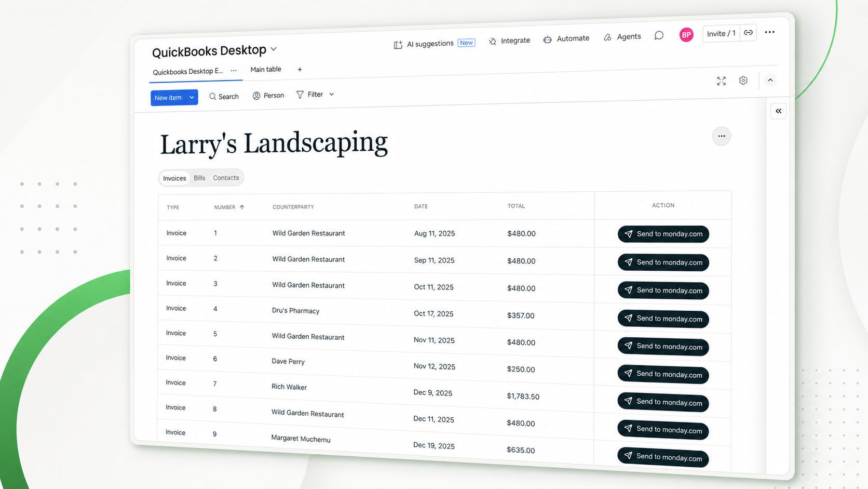The height and width of the screenshot is (489, 868).
Task: Copy board link icon
Action: (748, 32)
